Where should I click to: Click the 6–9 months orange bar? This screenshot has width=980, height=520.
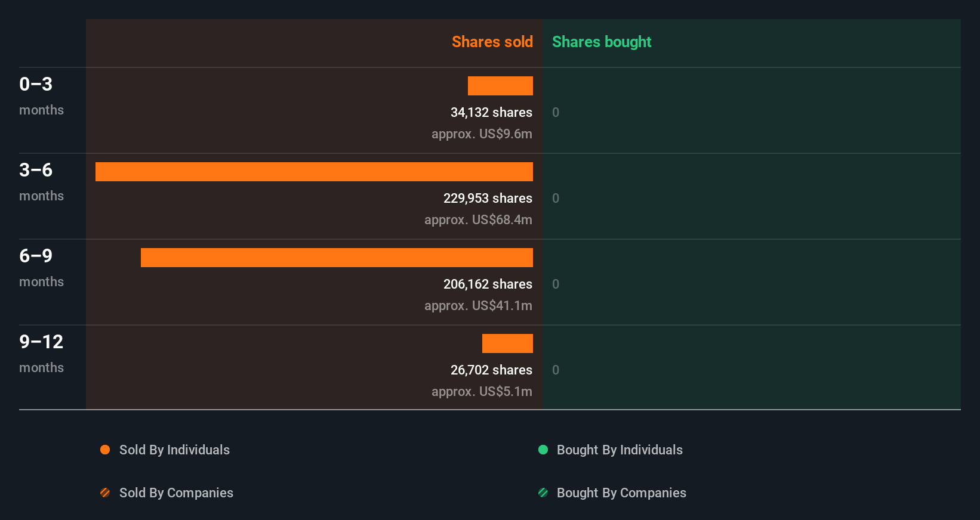[337, 258]
